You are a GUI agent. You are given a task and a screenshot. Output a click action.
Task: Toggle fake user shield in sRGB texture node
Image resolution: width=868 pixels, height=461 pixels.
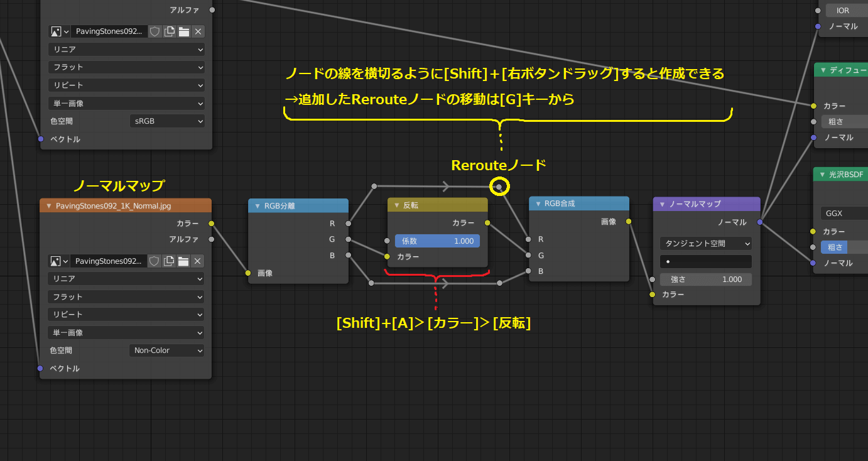pyautogui.click(x=155, y=31)
